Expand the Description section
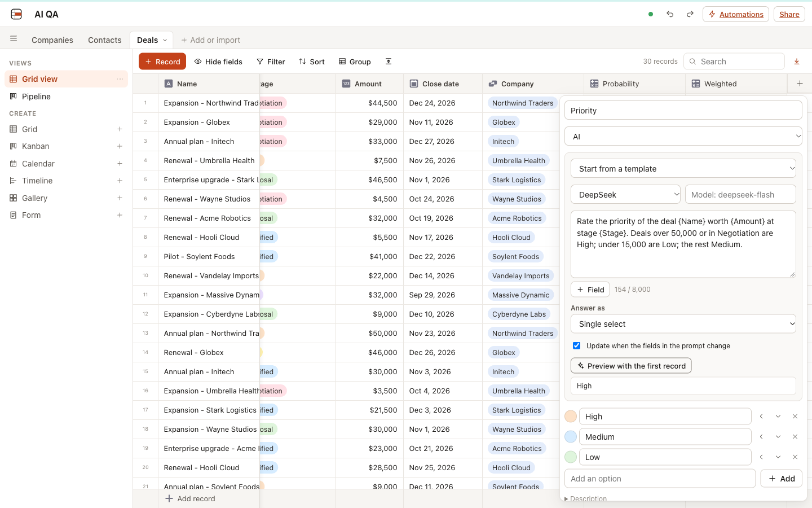The height and width of the screenshot is (508, 812). (x=586, y=498)
